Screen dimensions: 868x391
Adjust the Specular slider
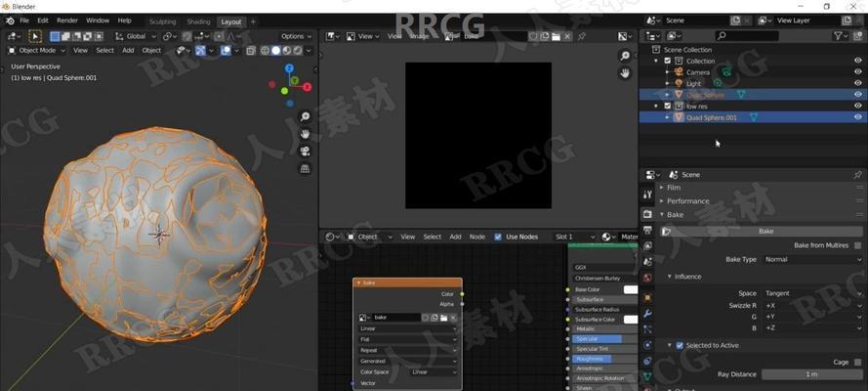[604, 339]
